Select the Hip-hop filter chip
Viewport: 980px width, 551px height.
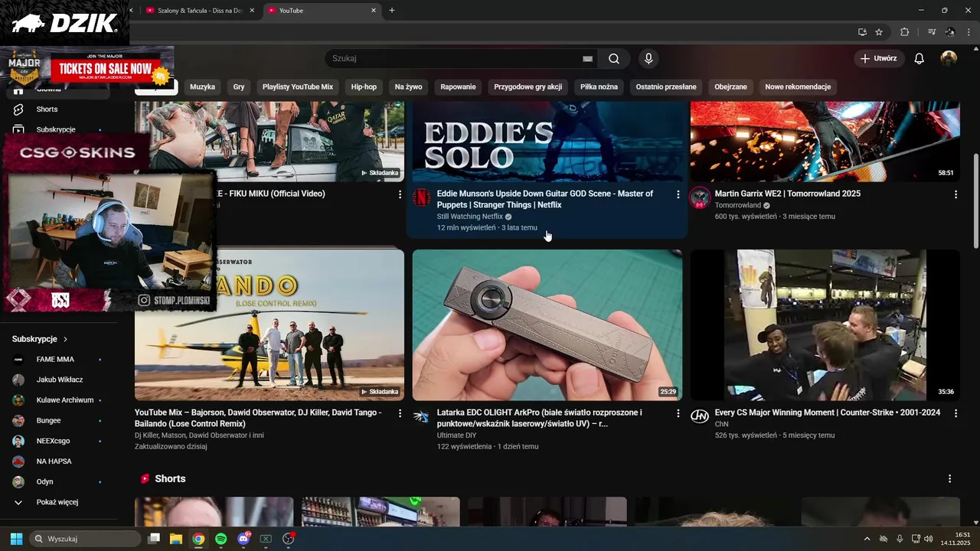point(364,86)
